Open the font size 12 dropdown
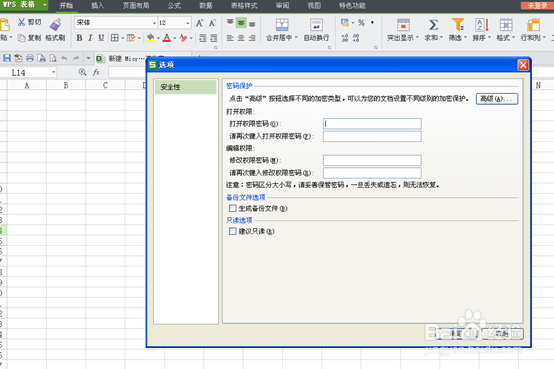This screenshot has width=554, height=369. click(x=188, y=23)
